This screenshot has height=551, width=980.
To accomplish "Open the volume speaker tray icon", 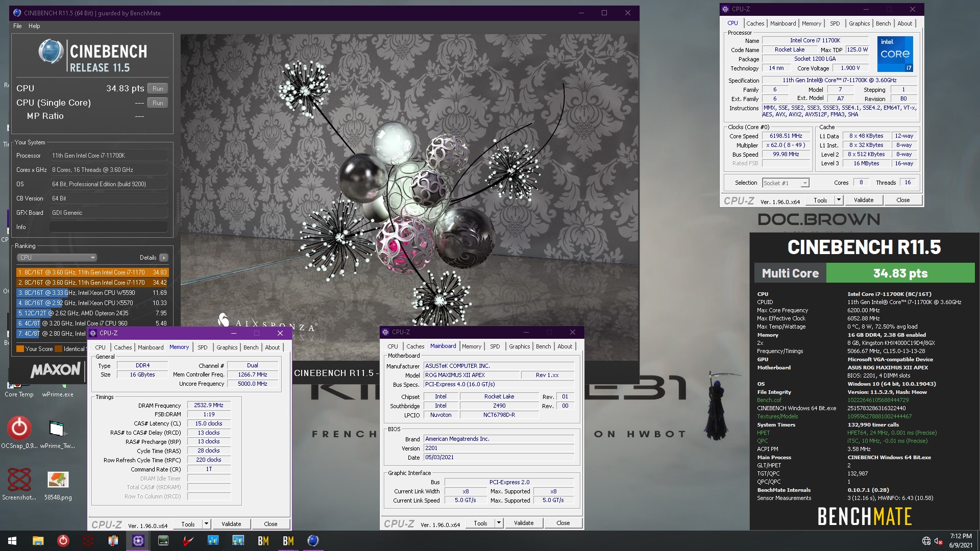I will [938, 541].
